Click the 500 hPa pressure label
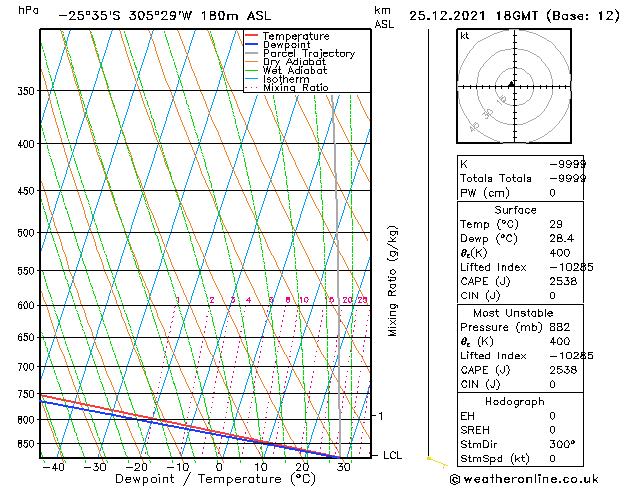Screen dimensions: 629x486 click(x=26, y=233)
